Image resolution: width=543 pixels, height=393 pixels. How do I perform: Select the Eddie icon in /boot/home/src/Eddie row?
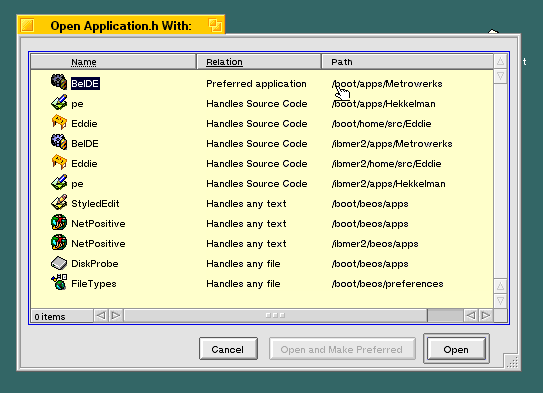click(x=59, y=123)
